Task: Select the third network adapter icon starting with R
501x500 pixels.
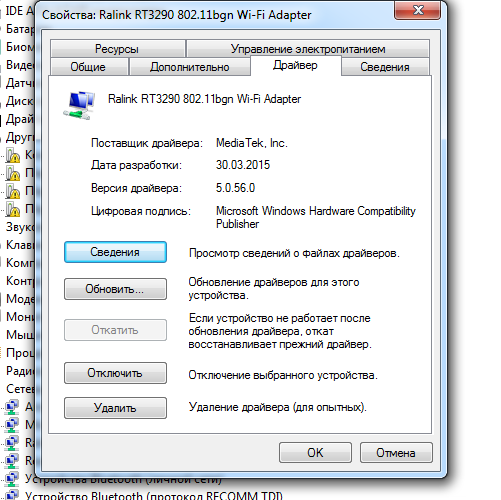Action: pos(12,443)
